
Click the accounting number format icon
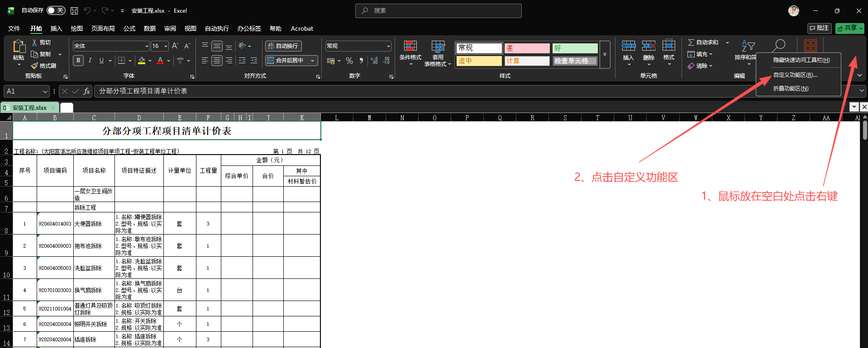click(x=331, y=61)
